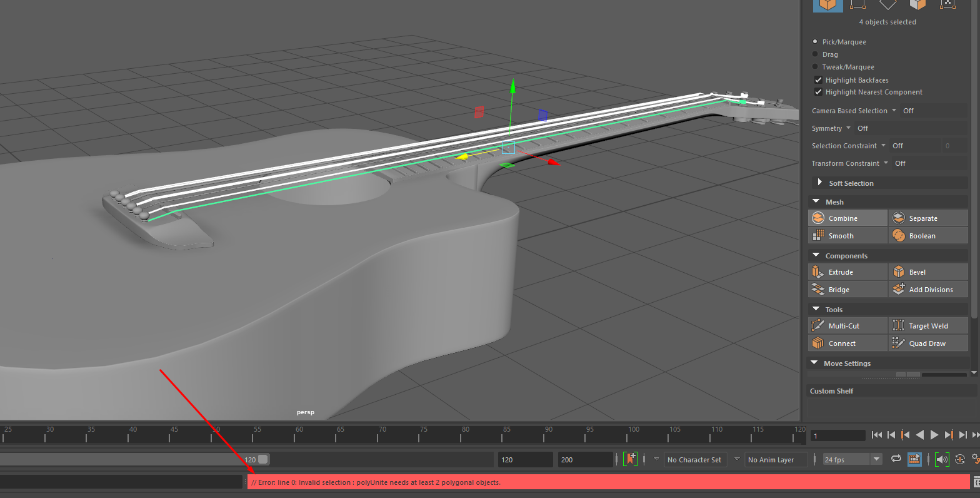Expand the Soft Selection section
Image resolution: width=980 pixels, height=498 pixels.
[820, 182]
